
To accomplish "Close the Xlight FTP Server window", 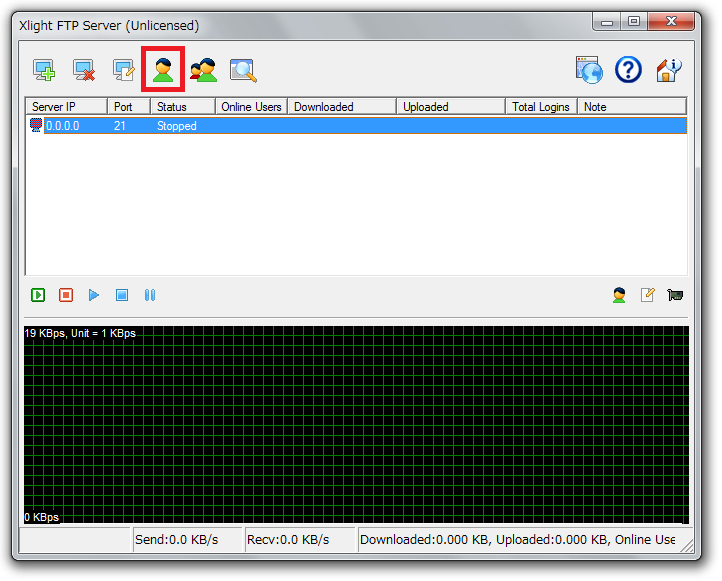I will [671, 22].
